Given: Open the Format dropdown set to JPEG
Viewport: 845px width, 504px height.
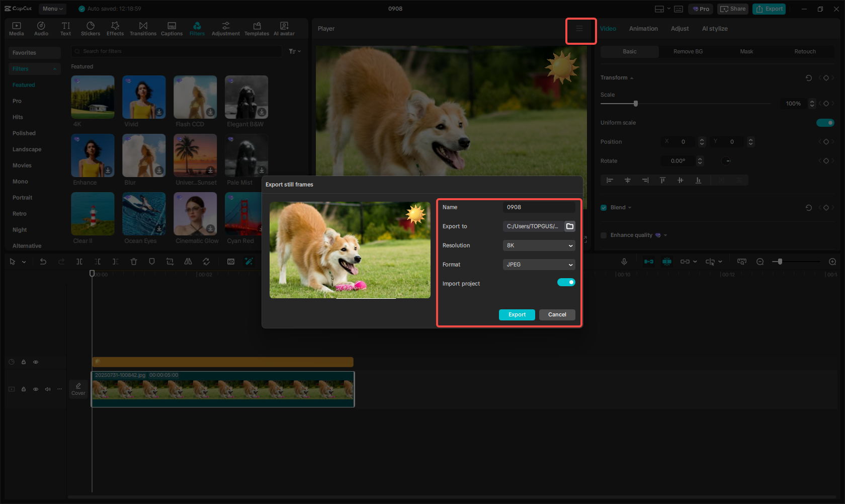Looking at the screenshot, I should 539,265.
